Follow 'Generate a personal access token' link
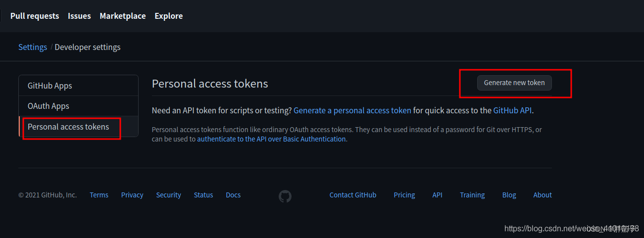The height and width of the screenshot is (238, 644). click(x=352, y=110)
